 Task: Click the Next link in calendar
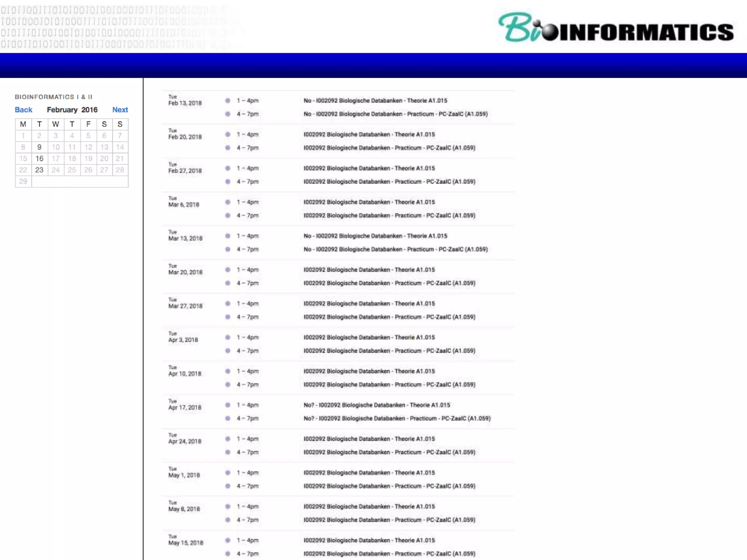pos(120,110)
